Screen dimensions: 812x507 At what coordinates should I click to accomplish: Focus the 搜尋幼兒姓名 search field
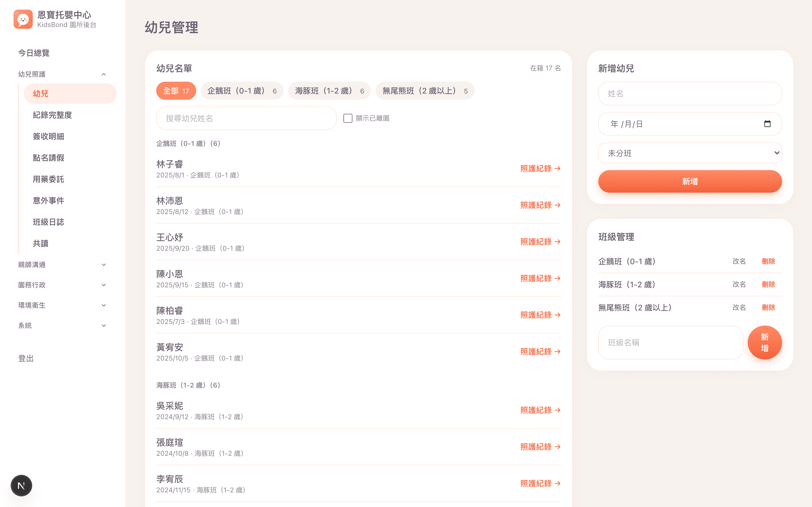point(246,118)
